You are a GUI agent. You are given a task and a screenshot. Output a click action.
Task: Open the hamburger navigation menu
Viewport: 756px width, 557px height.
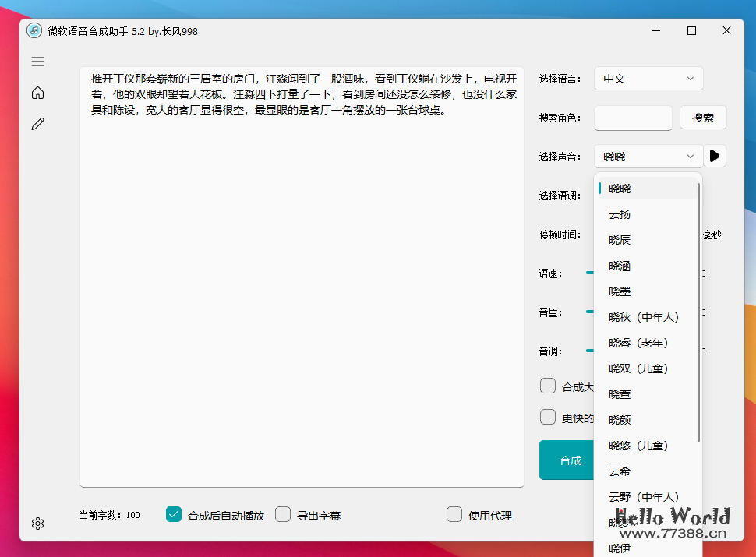click(x=37, y=61)
